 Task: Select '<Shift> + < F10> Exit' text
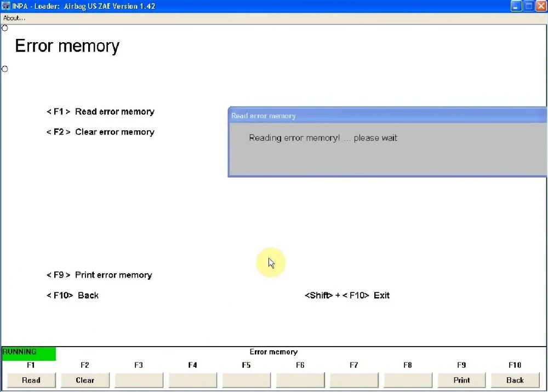[347, 295]
